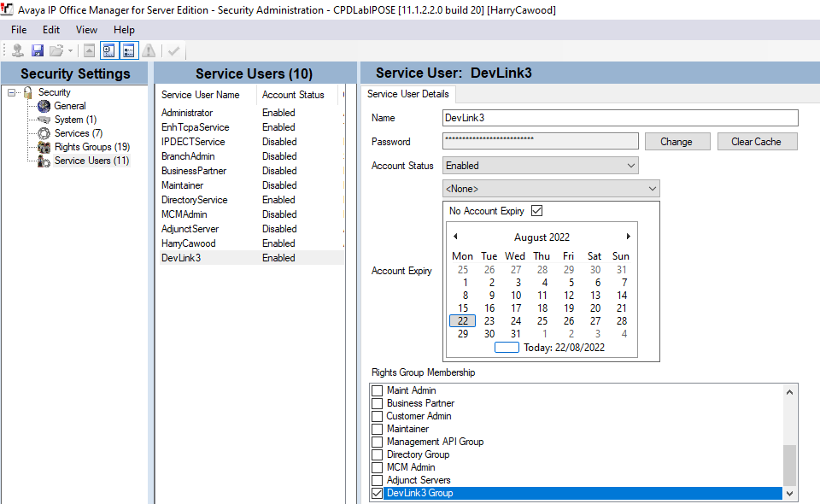
Task: Click the Name field containing DevLink3
Action: point(620,118)
